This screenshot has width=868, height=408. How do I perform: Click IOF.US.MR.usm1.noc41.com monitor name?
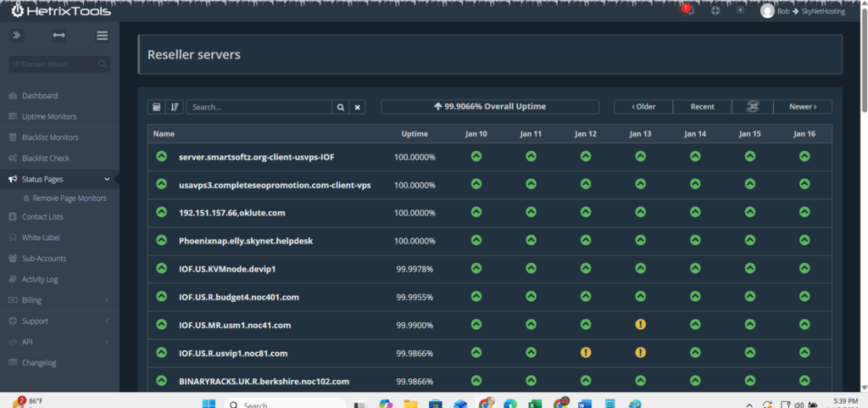(235, 326)
